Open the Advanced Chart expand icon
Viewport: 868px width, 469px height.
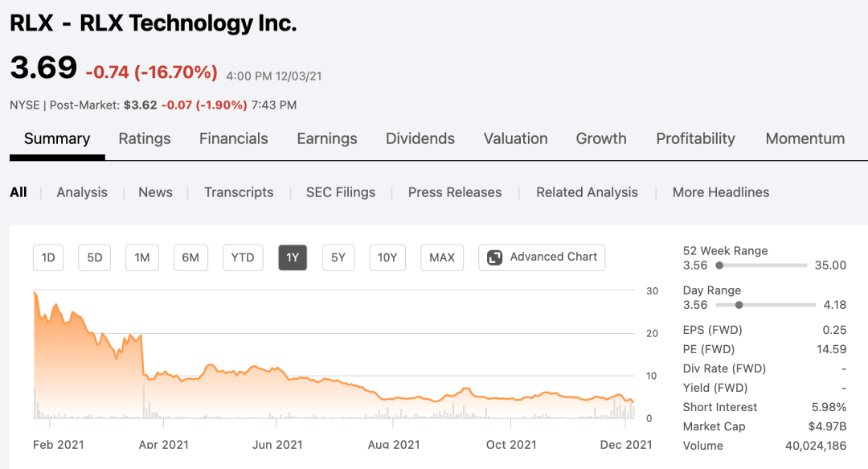495,257
